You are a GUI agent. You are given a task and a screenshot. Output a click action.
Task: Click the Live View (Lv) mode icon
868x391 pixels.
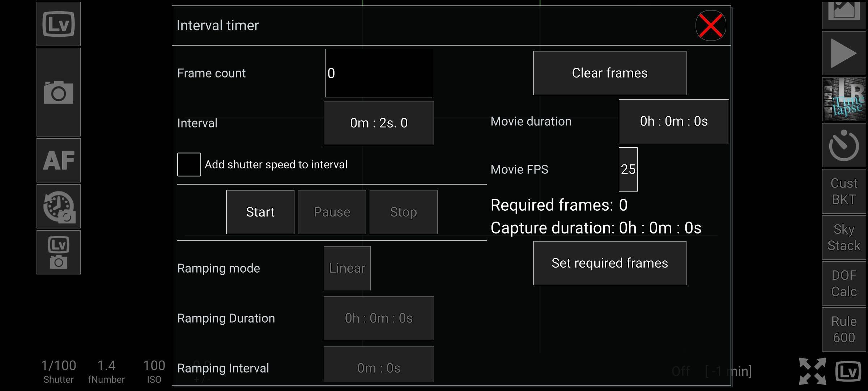[x=58, y=24]
